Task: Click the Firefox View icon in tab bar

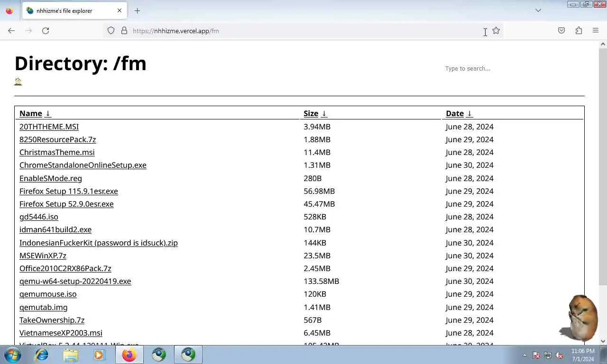Action: click(9, 10)
